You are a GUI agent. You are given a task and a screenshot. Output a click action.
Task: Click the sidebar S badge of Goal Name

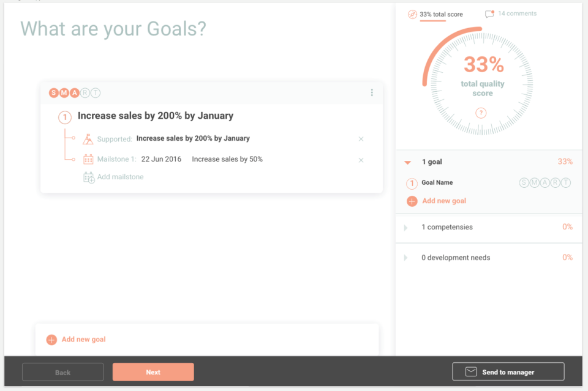(x=524, y=182)
